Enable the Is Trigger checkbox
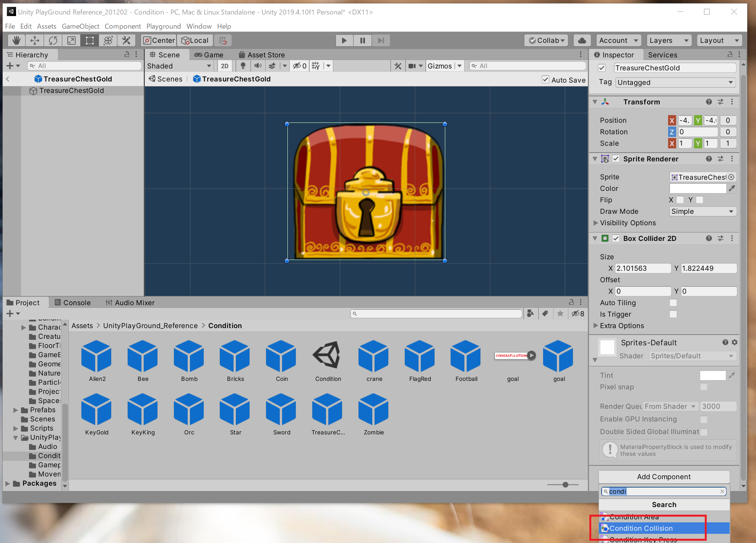The height and width of the screenshot is (543, 756). (673, 314)
